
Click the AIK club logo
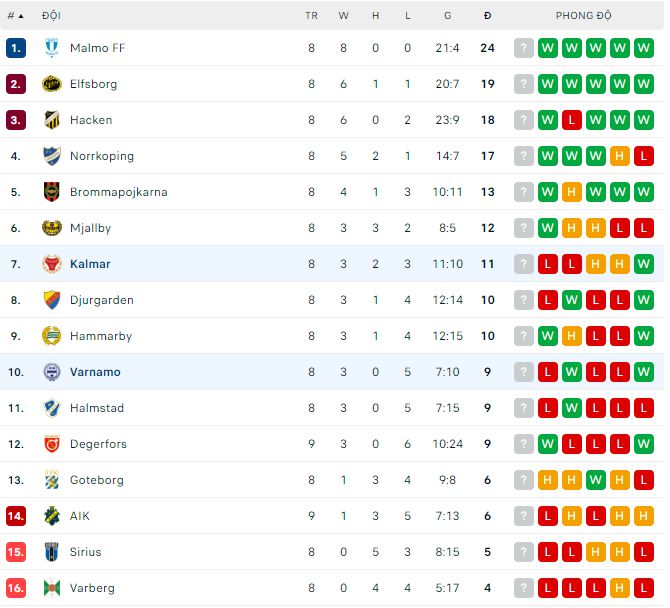[x=52, y=516]
